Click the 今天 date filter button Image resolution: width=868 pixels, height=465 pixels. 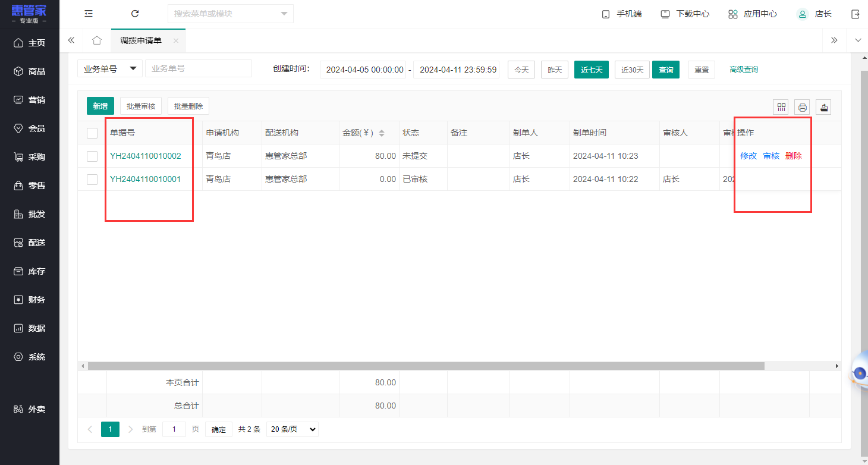pos(521,70)
